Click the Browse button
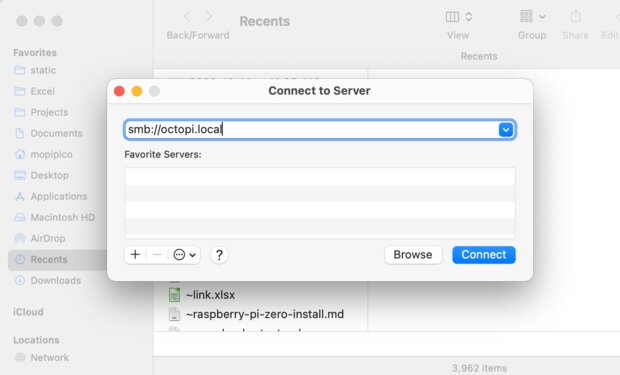The height and width of the screenshot is (375, 620). click(413, 255)
